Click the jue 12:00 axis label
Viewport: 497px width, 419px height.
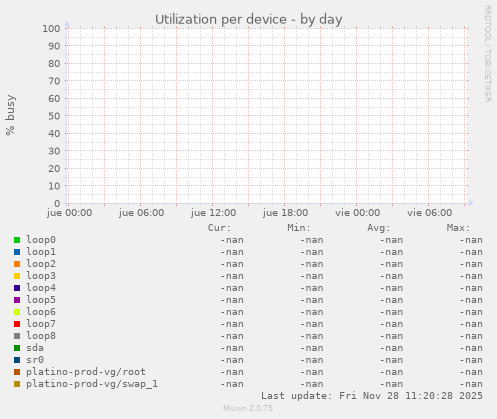click(x=213, y=213)
